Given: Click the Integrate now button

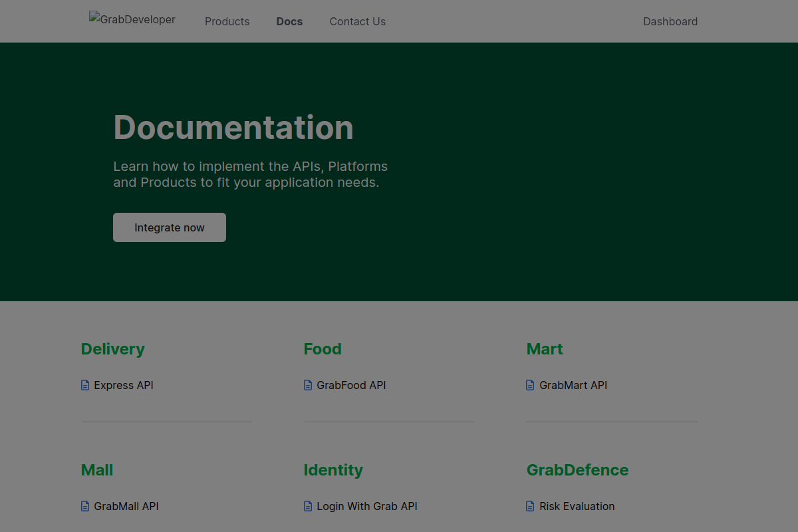Looking at the screenshot, I should click(x=170, y=227).
